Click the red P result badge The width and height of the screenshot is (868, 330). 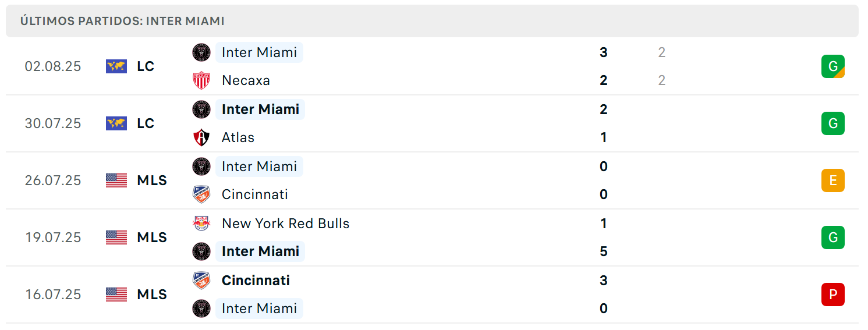[833, 294]
